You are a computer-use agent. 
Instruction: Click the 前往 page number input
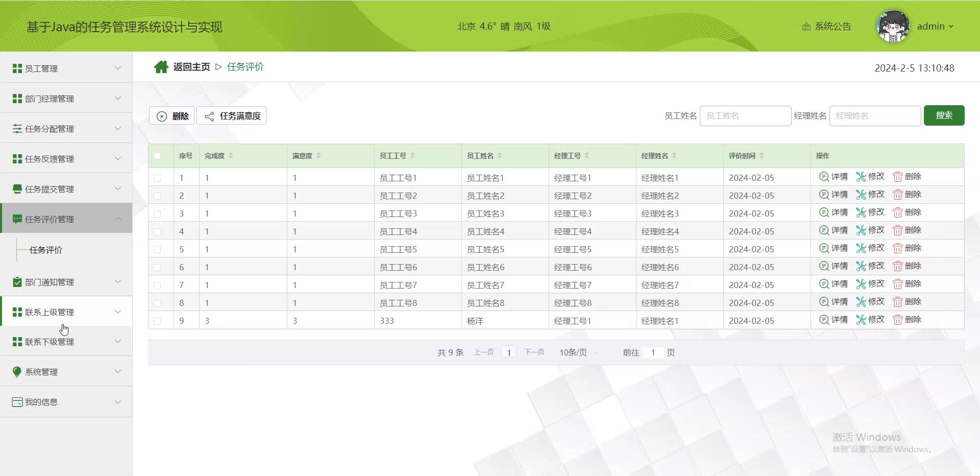(x=653, y=352)
